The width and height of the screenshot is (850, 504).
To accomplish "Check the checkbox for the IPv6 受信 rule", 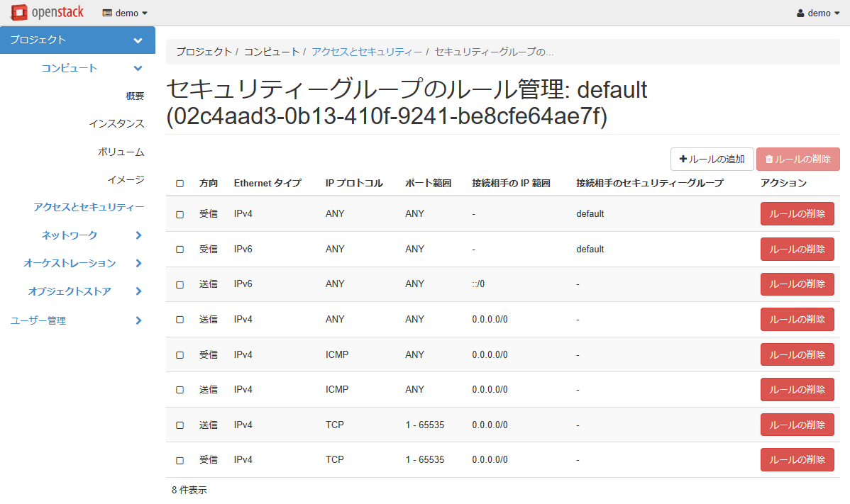I will click(x=180, y=249).
